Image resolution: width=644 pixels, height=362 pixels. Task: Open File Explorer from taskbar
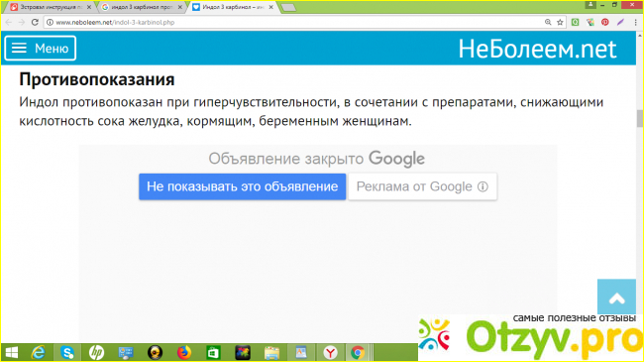coord(271,352)
